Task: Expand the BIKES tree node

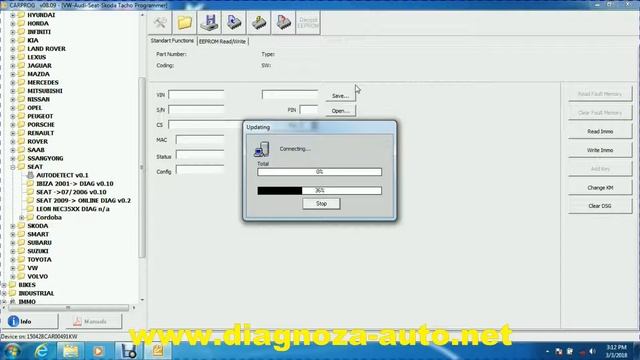Action: [x=4, y=285]
